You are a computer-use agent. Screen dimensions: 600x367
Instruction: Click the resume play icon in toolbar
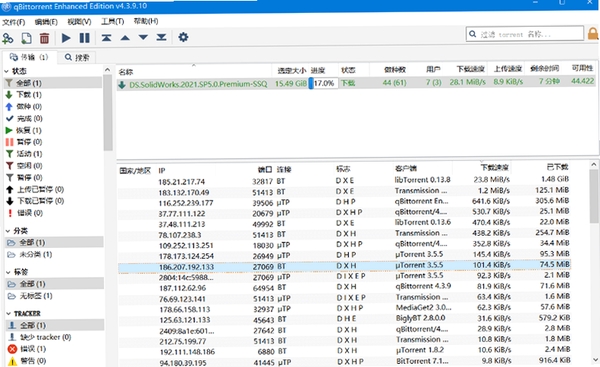pyautogui.click(x=66, y=38)
